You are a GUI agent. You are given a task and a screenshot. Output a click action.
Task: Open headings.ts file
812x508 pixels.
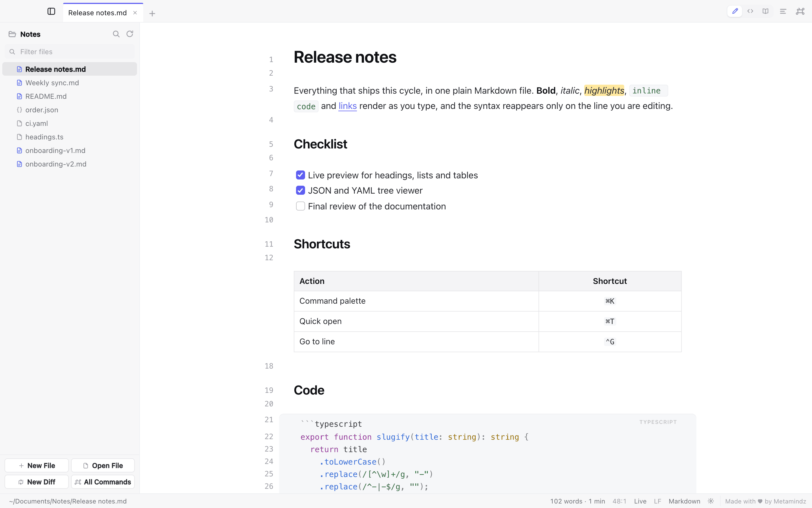tap(70, 137)
